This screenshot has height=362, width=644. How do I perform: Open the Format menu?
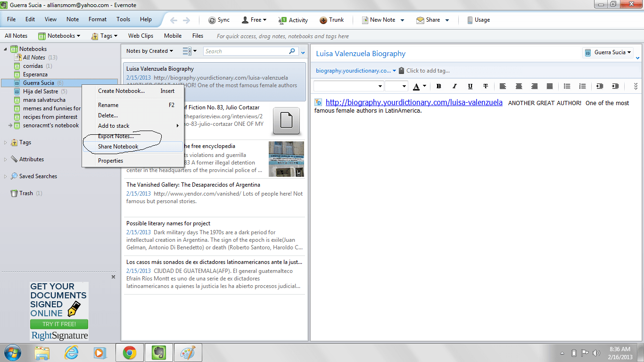[98, 19]
